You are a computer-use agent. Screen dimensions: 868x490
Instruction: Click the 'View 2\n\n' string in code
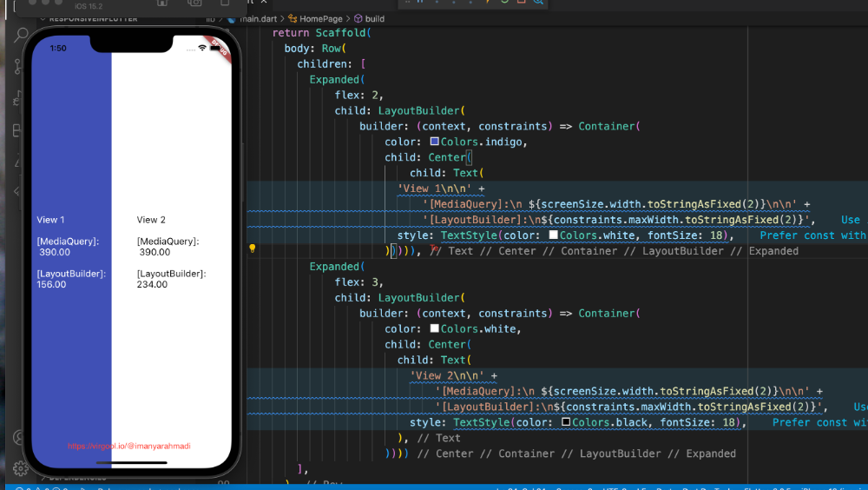pos(447,375)
